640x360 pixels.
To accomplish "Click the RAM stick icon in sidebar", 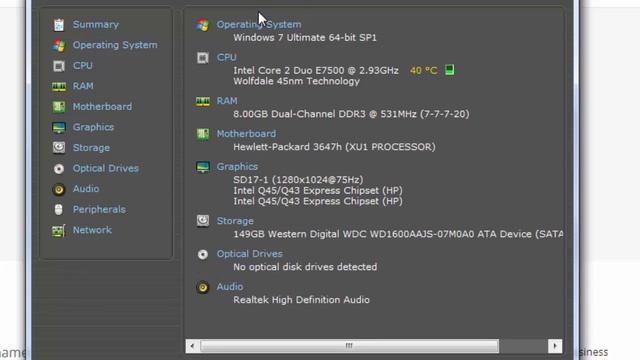I will coord(59,87).
